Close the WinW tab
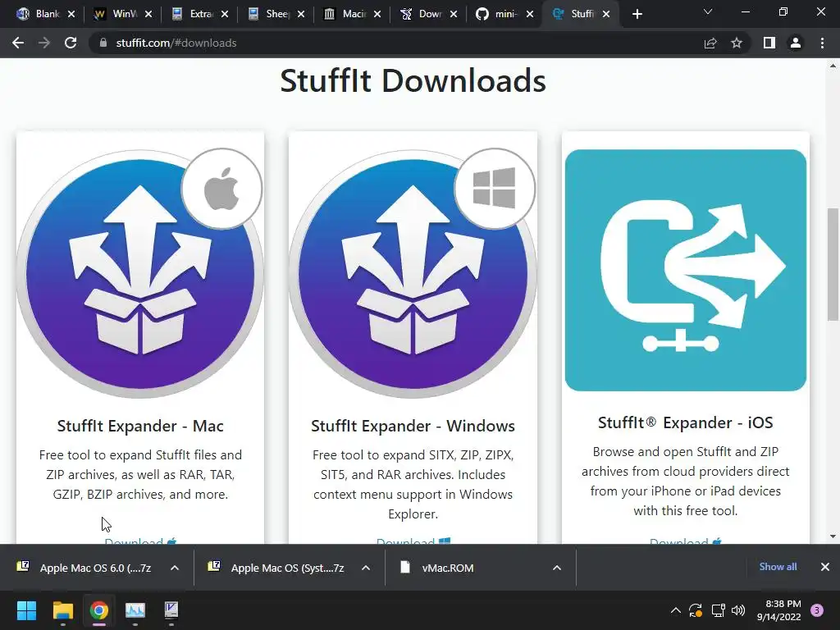 pyautogui.click(x=148, y=14)
